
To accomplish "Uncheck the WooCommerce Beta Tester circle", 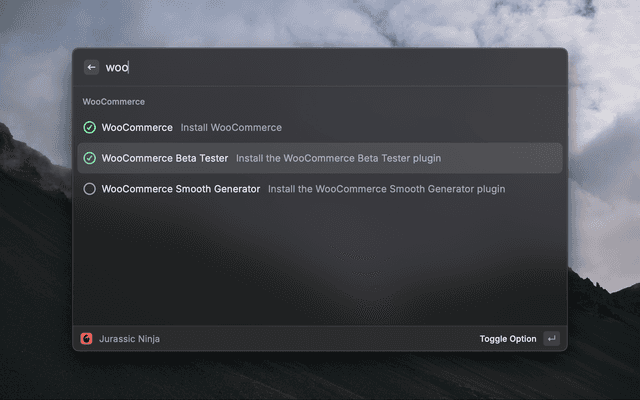I will (90, 158).
